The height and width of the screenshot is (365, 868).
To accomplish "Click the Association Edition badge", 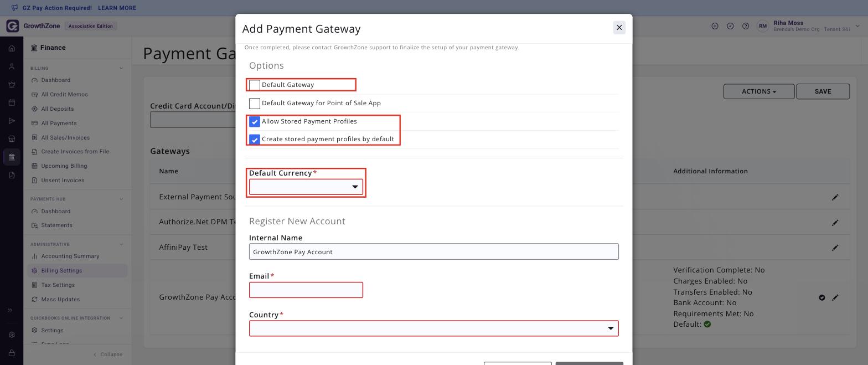I will tap(90, 26).
